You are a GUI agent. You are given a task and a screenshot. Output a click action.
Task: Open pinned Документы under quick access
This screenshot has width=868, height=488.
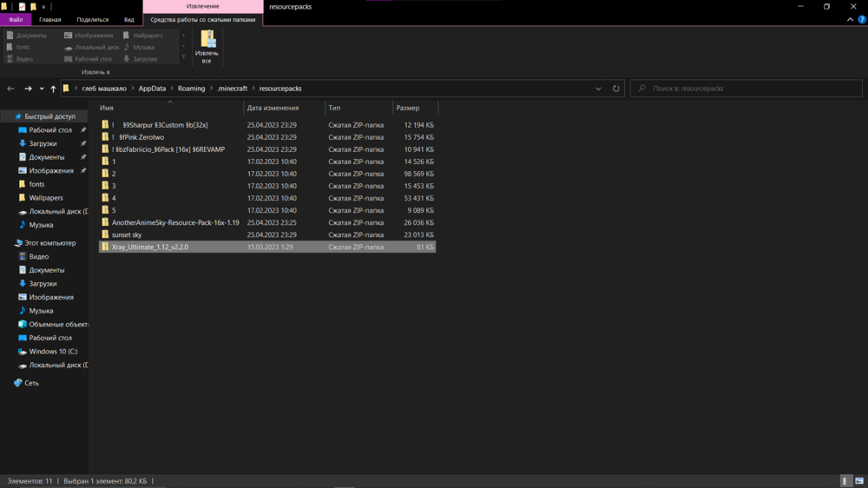47,157
